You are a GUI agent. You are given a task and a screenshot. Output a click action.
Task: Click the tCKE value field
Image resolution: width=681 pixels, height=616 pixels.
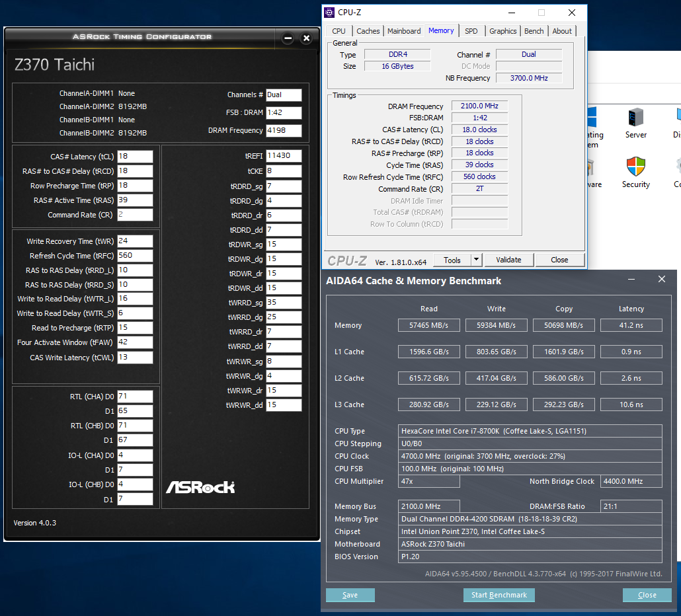click(284, 171)
